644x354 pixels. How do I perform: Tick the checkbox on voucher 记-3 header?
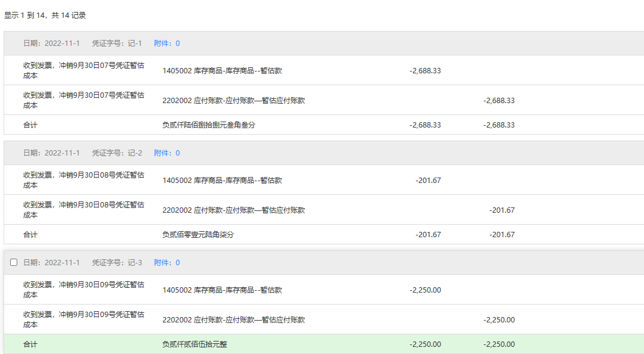tap(14, 262)
